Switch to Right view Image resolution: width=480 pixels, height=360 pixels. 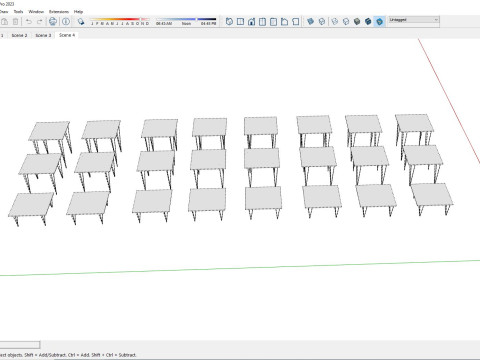pos(262,22)
